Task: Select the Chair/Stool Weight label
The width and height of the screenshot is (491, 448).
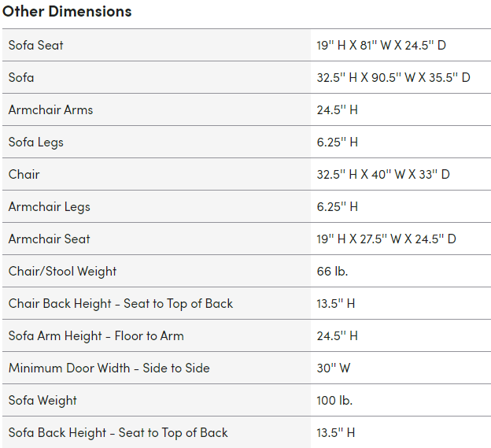Action: coord(63,272)
